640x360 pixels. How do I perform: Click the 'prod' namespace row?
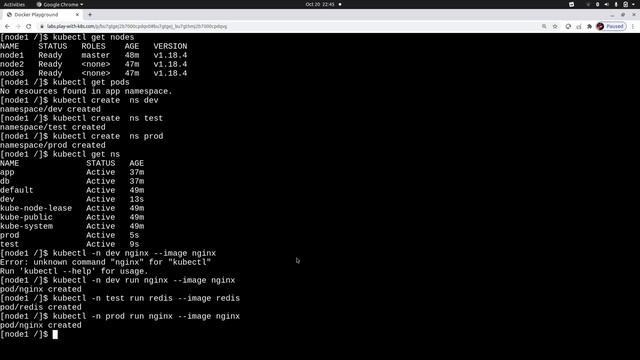pos(69,235)
